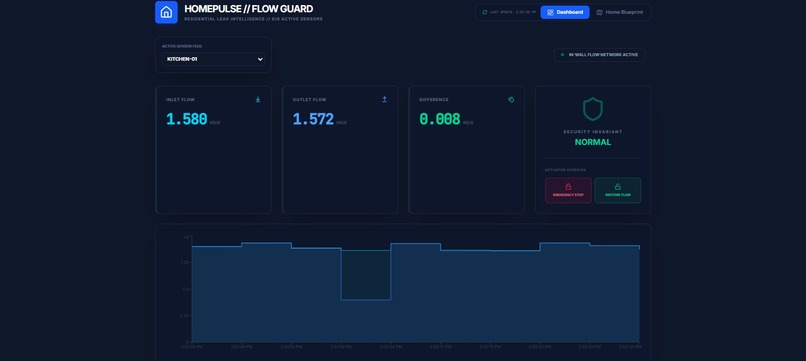
Task: Click the refresh icon beside Last Update
Action: [x=484, y=12]
